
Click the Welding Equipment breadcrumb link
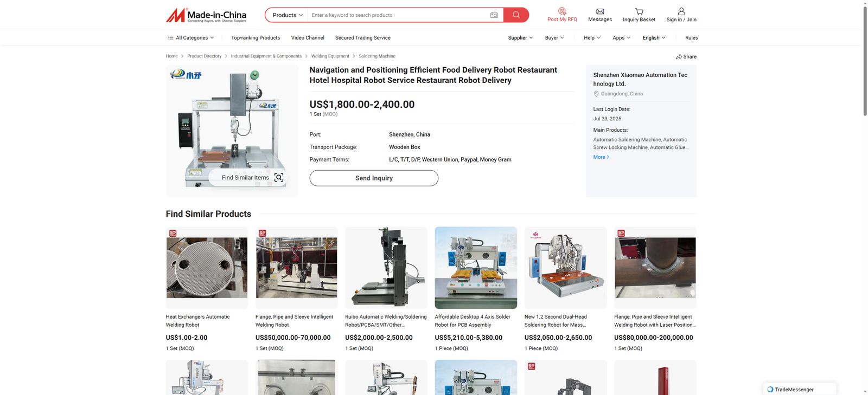330,56
